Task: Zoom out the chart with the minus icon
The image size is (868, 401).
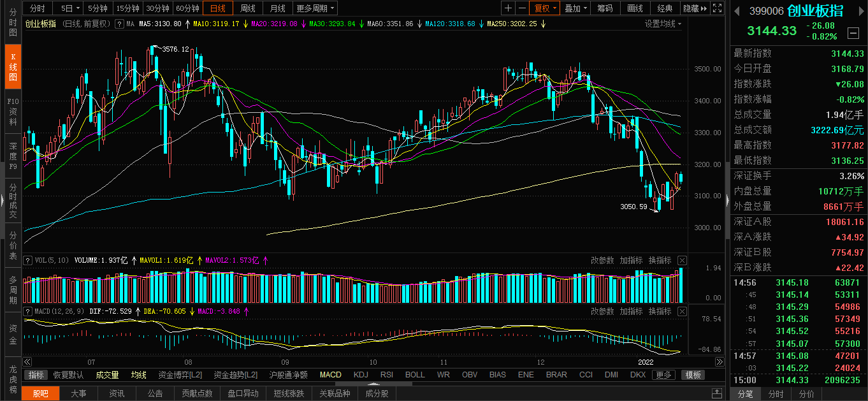Action: tap(522, 8)
